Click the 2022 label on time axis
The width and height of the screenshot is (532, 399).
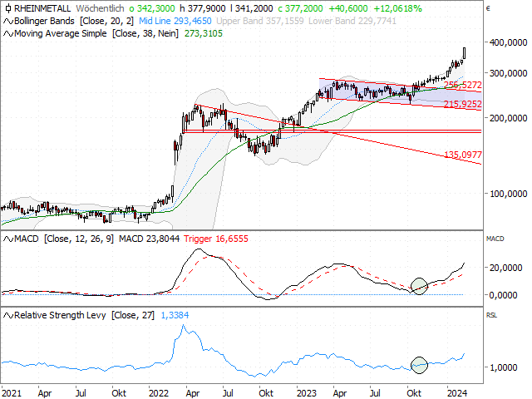(159, 393)
